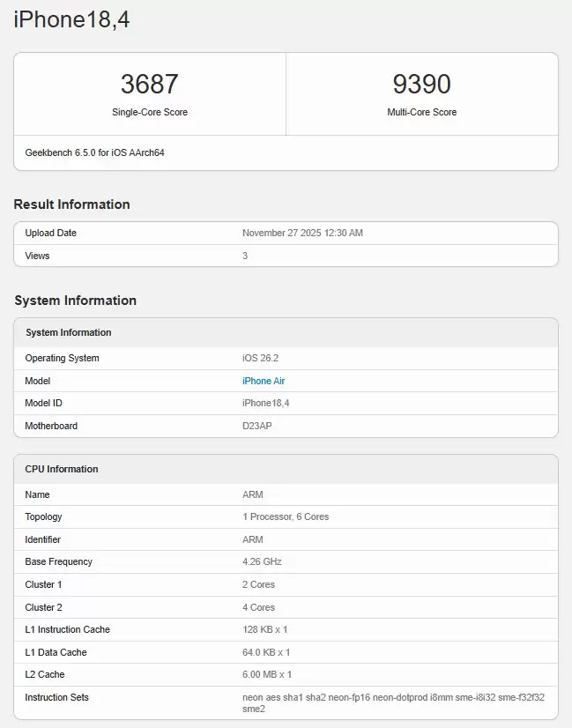Click the iPhone18,4 page title
This screenshot has width=572, height=728.
point(71,19)
